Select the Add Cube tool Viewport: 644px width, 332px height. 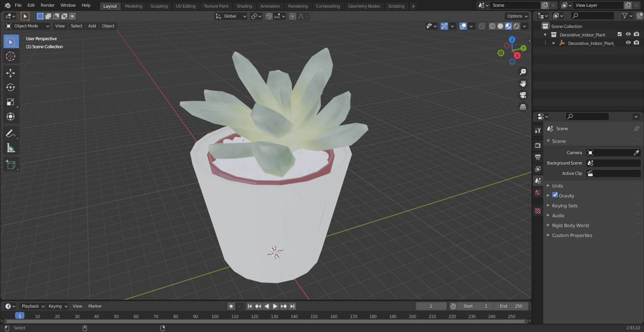click(11, 164)
